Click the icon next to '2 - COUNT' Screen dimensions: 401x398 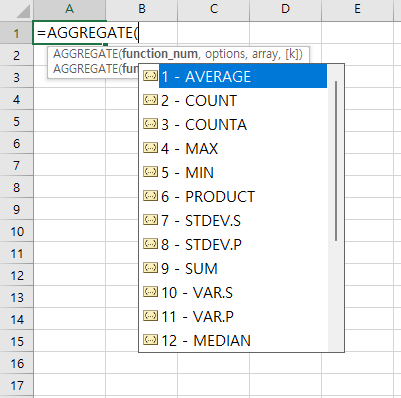tap(150, 100)
